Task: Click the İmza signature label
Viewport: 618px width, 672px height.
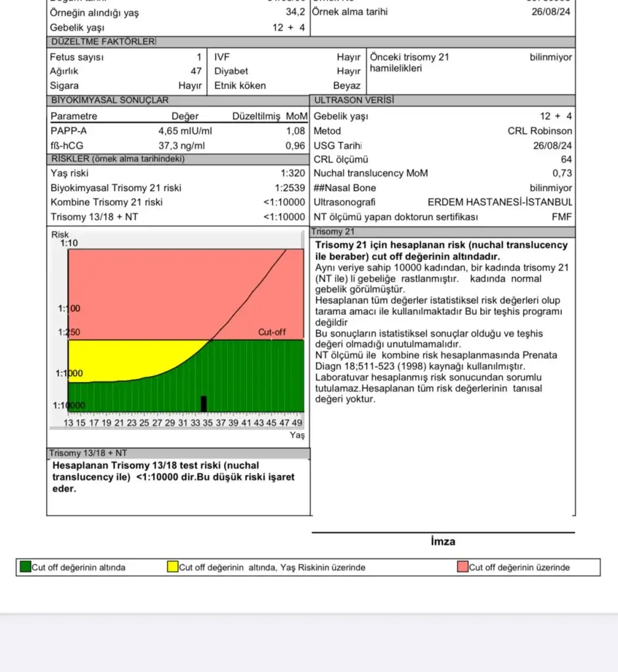Action: [443, 541]
